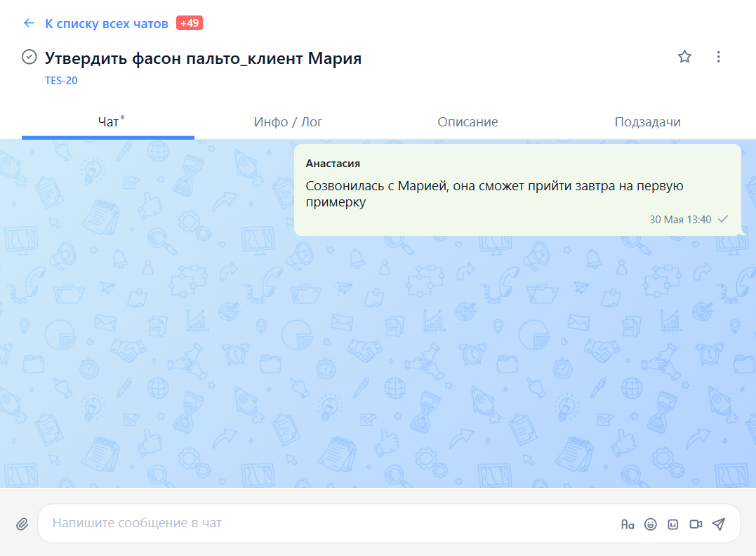The height and width of the screenshot is (556, 756).
Task: Click the circle checkmark beside task title
Action: 29,57
